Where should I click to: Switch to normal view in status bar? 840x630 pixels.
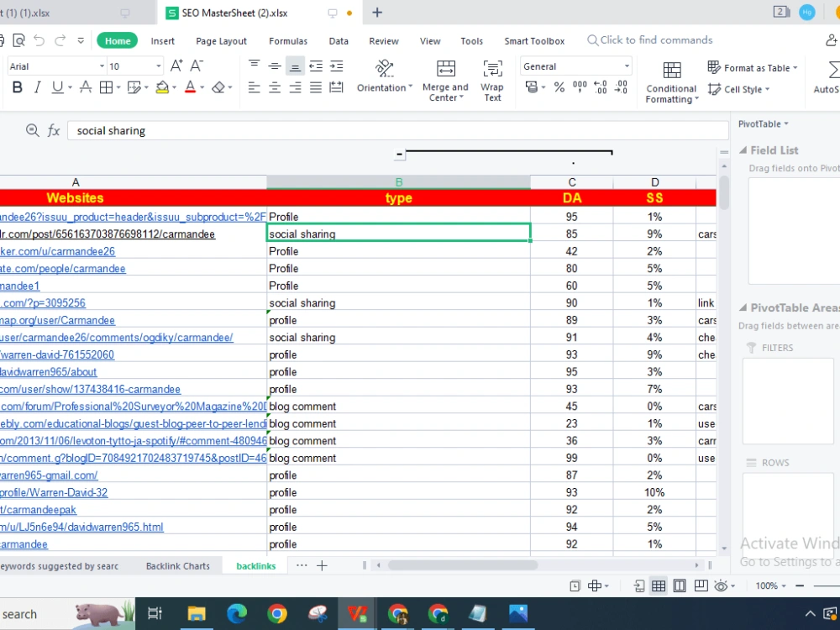click(659, 586)
